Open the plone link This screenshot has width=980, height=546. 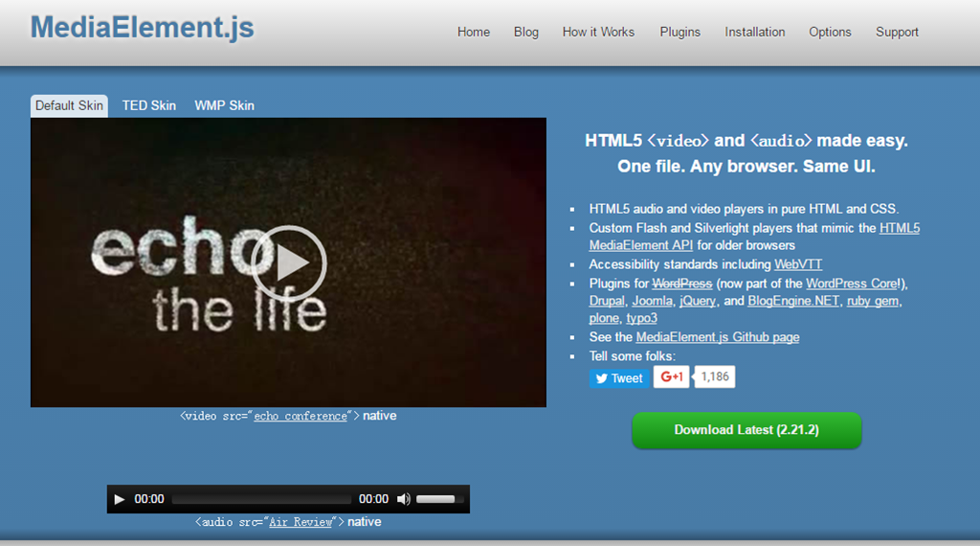604,318
